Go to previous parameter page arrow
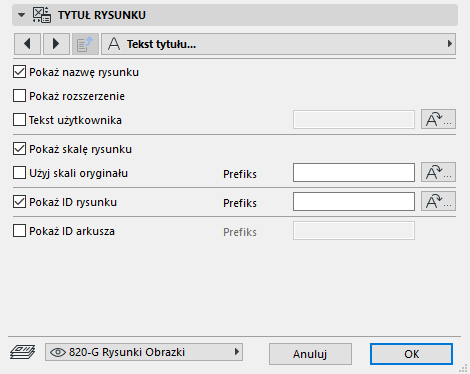 coord(27,44)
